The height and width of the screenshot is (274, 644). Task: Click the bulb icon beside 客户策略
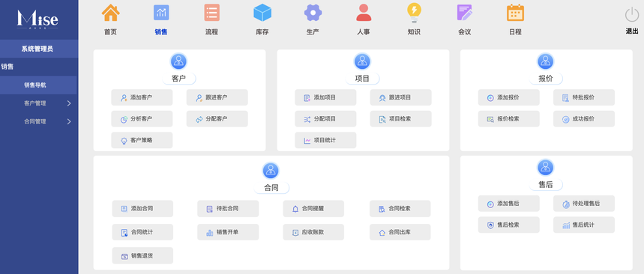pyautogui.click(x=124, y=141)
